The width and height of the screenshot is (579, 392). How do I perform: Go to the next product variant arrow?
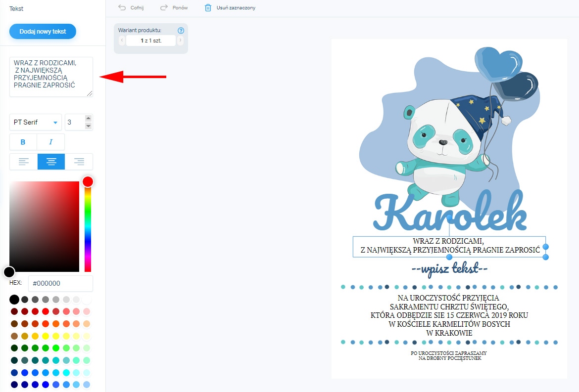[180, 40]
